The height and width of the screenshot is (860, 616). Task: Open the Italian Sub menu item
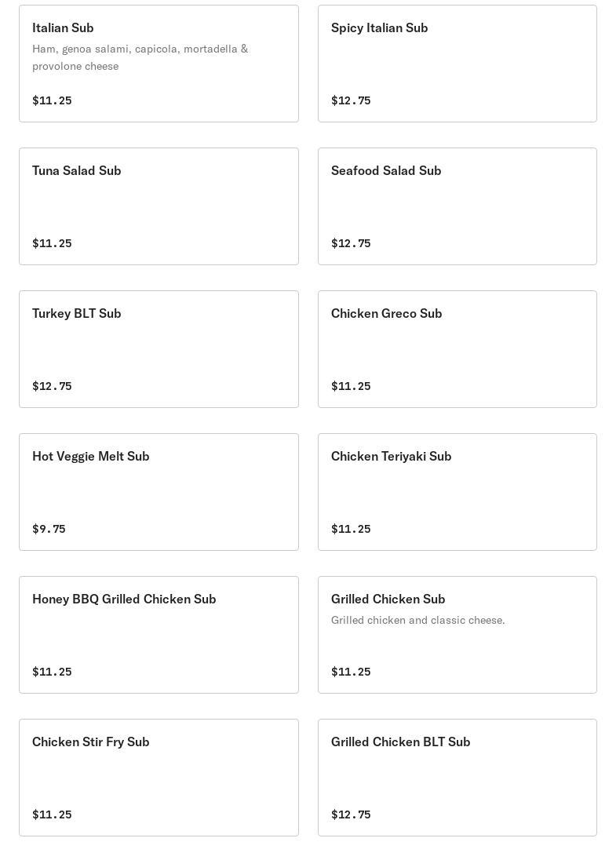click(159, 64)
